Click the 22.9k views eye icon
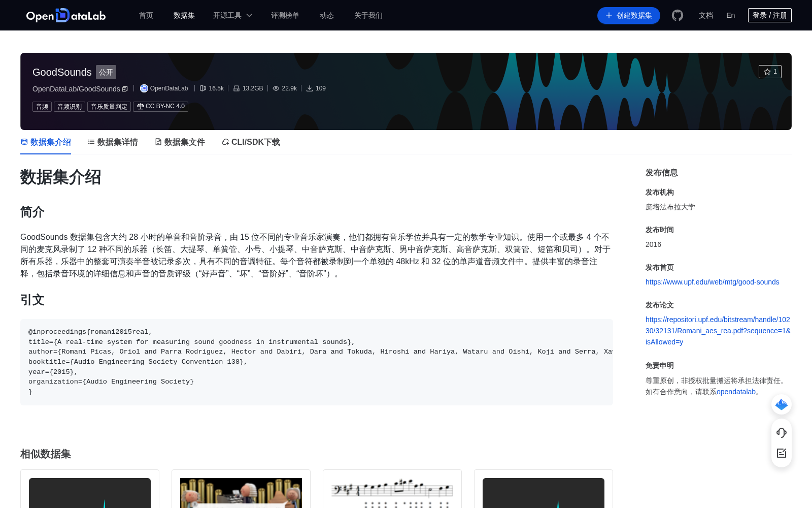This screenshot has height=508, width=812. point(276,88)
